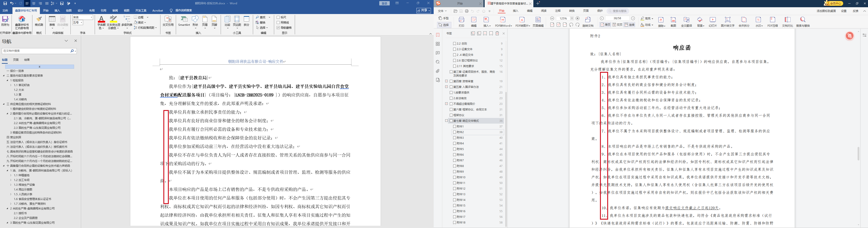Image resolution: width=868 pixels, height=228 pixels.
Task: Select the 附件3 bookmark entry
Action: [460, 138]
